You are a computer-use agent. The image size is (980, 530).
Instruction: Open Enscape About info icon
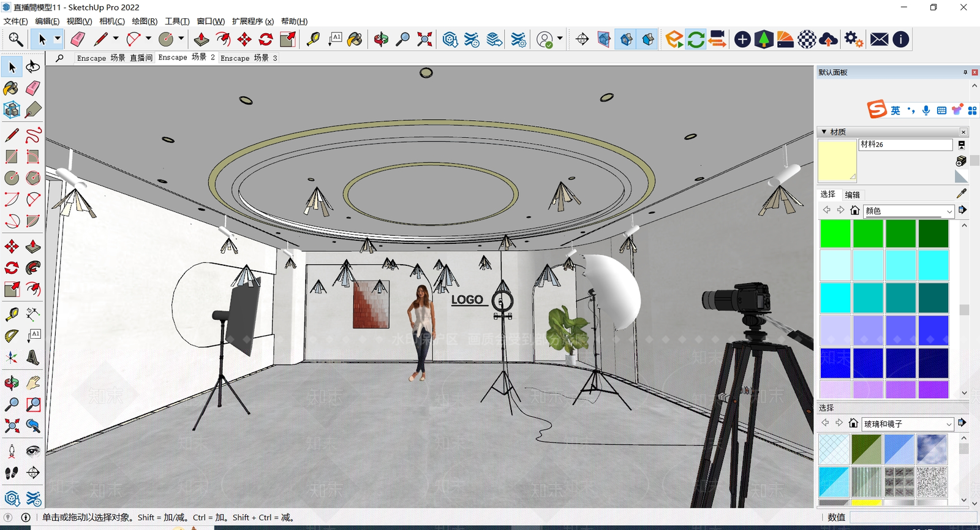(x=900, y=39)
